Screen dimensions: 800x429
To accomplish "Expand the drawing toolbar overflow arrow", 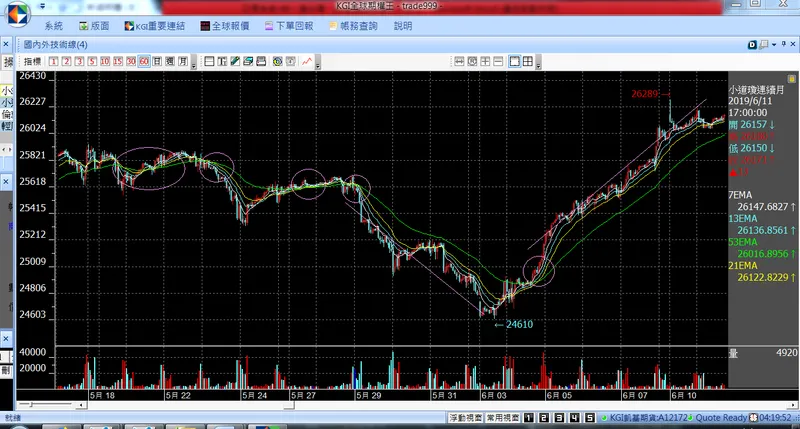I will [x=318, y=63].
